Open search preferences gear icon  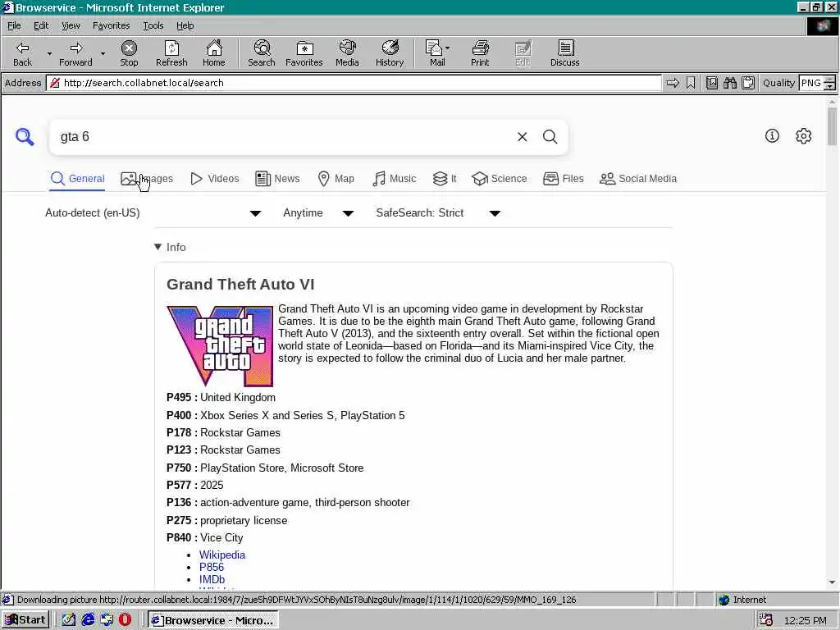point(804,136)
